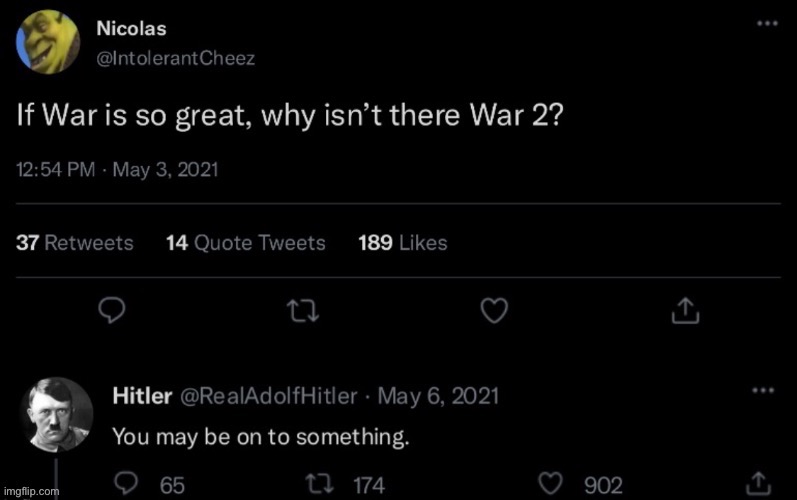Open the reply author's profile picture
Viewport: 797px width, 500px height.
pyautogui.click(x=56, y=414)
